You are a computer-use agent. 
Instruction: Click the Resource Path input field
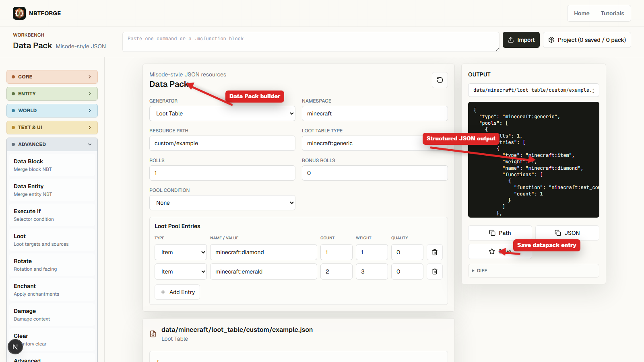[x=222, y=143]
